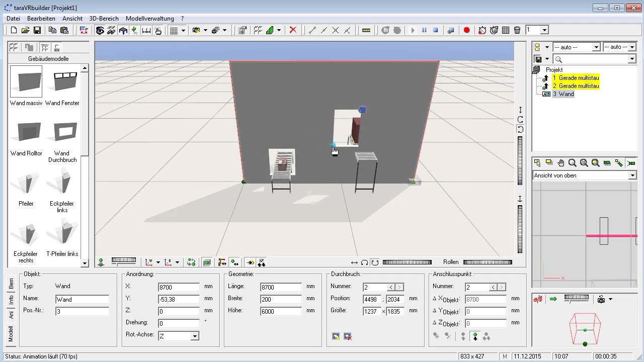Click the Höhe field 6000
644x362 pixels.
point(280,311)
